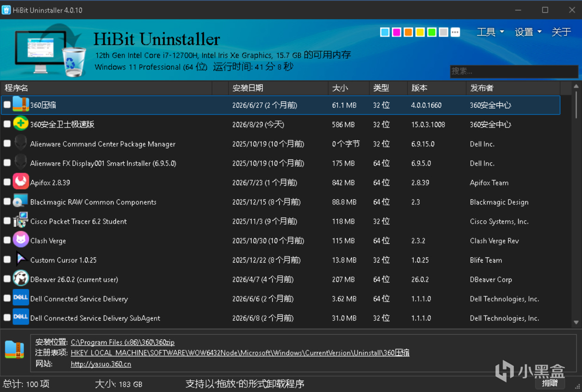Check the DBeaver 26.0.2 checkbox

tap(7, 279)
